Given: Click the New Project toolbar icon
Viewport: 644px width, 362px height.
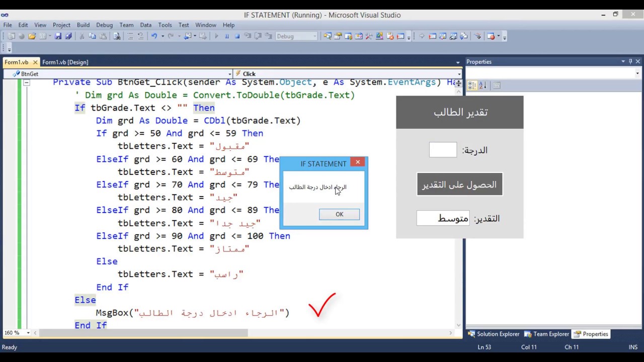Looking at the screenshot, I should (11, 36).
